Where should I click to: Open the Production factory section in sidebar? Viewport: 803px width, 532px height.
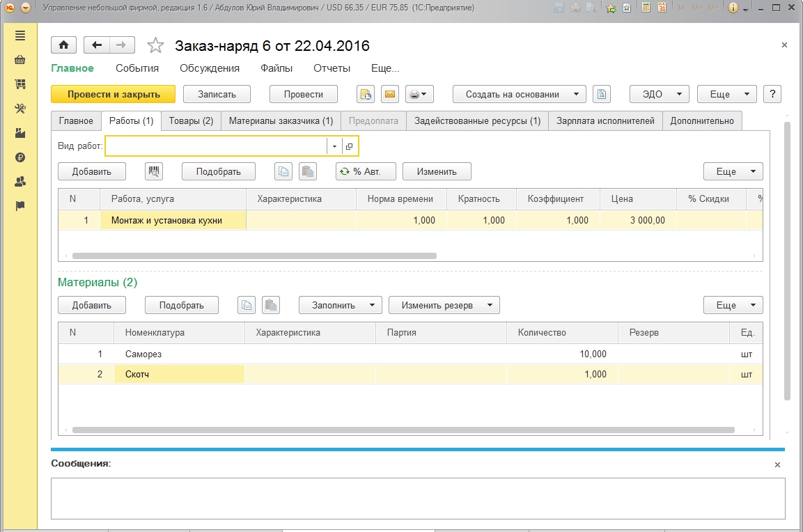point(20,133)
